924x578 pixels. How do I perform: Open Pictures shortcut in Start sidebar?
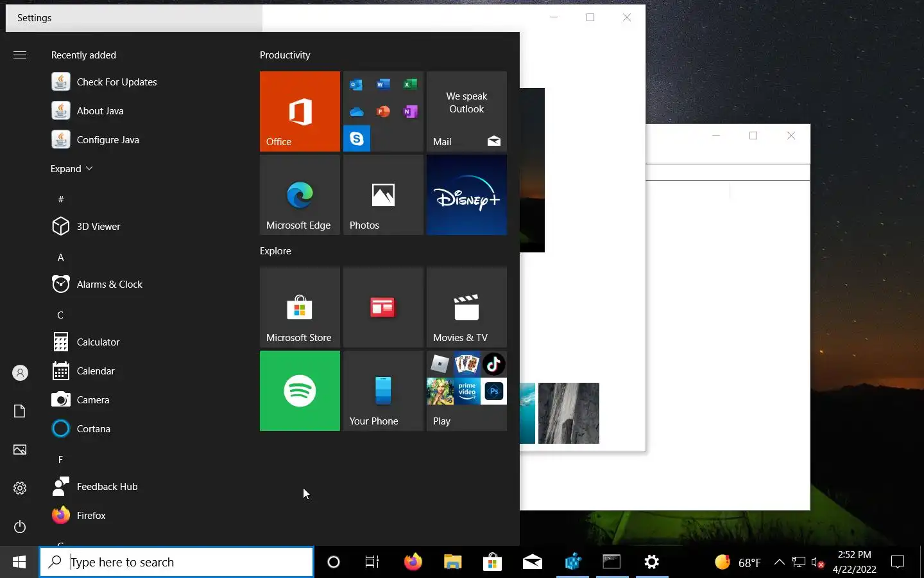pos(20,450)
